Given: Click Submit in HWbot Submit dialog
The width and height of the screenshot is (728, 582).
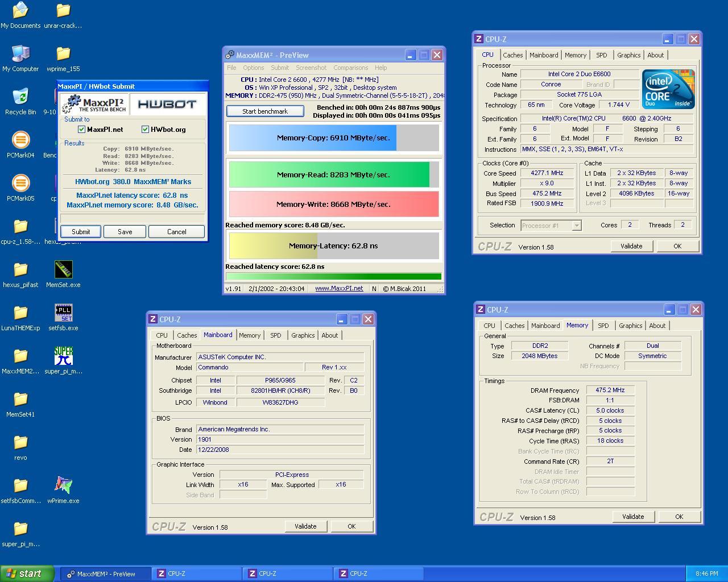Looking at the screenshot, I should (81, 232).
